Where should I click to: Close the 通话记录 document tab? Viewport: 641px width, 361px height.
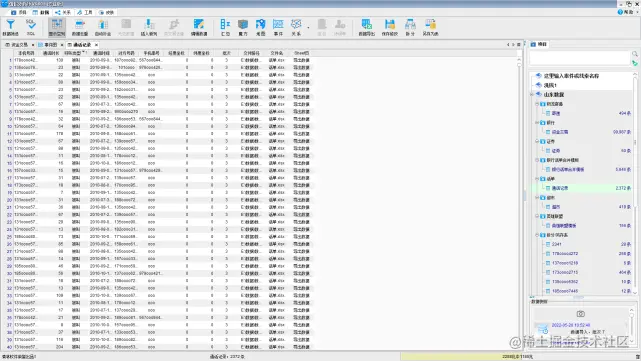pos(96,45)
